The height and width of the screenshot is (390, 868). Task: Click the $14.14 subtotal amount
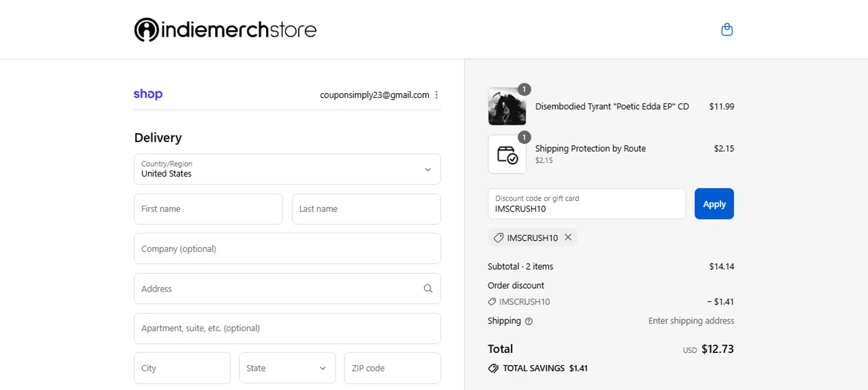click(722, 266)
